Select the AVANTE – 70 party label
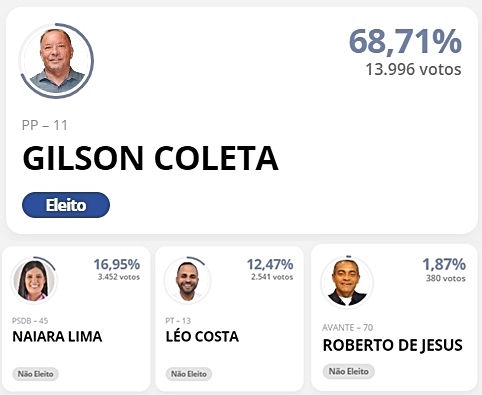 [348, 328]
